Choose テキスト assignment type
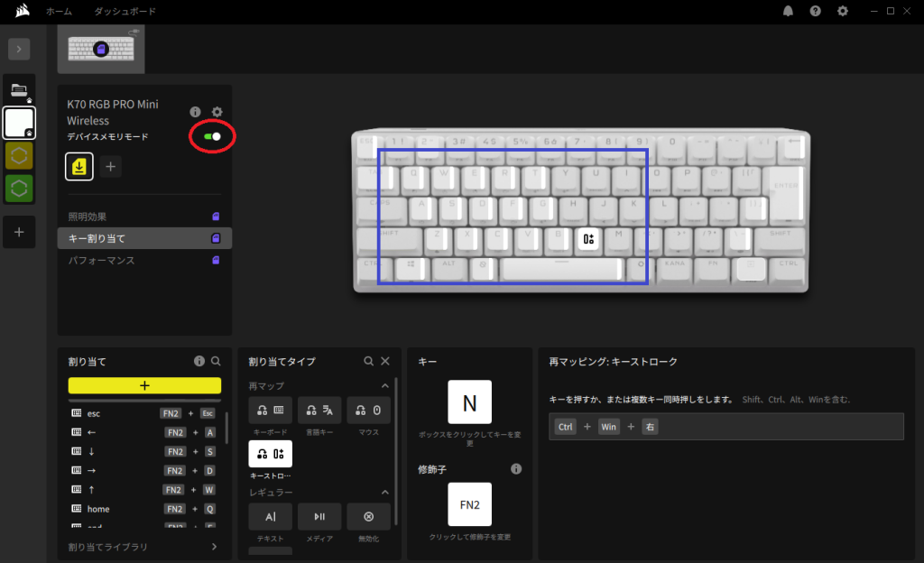 click(271, 516)
